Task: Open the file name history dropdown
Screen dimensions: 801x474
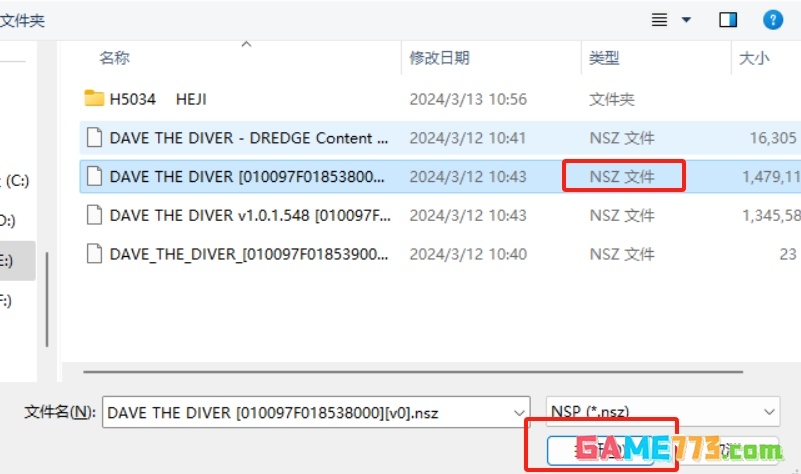Action: tap(518, 411)
